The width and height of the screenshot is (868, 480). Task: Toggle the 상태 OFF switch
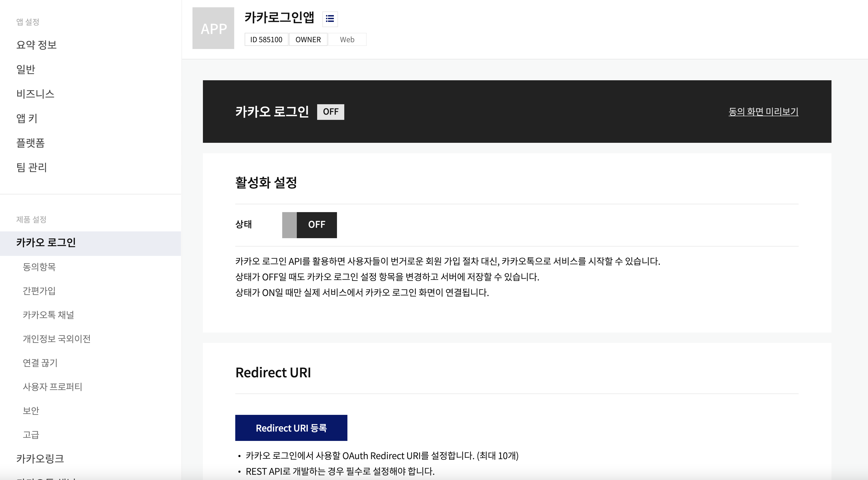[x=309, y=225]
